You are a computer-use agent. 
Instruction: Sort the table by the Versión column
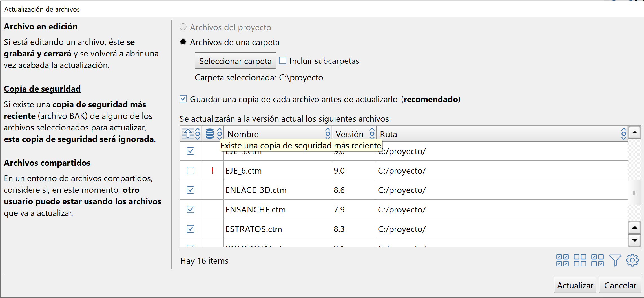pos(372,133)
